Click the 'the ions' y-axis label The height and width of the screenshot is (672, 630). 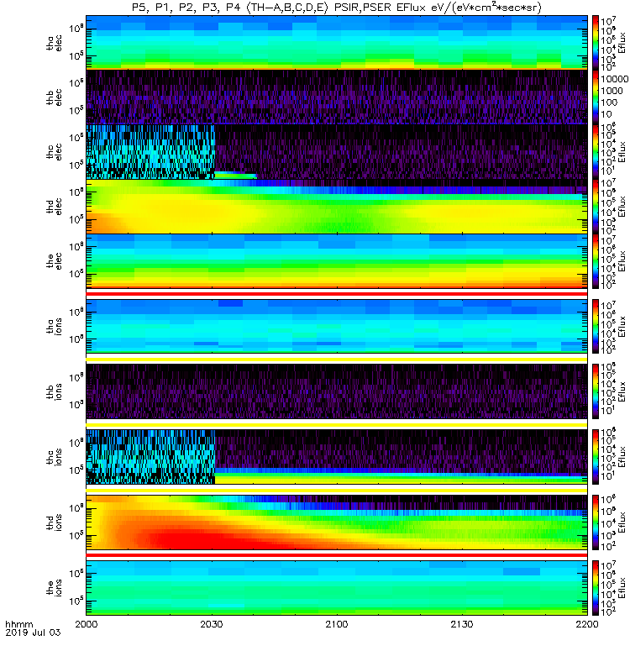pos(55,587)
